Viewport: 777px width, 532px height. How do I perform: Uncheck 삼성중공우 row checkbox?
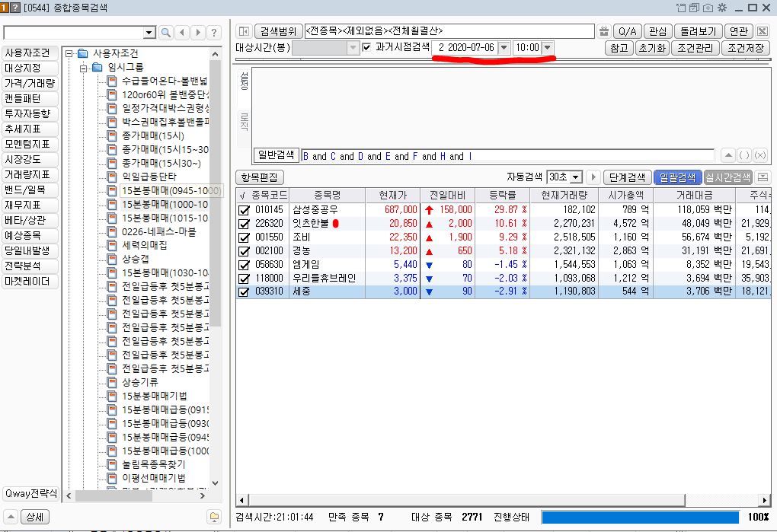(243, 210)
